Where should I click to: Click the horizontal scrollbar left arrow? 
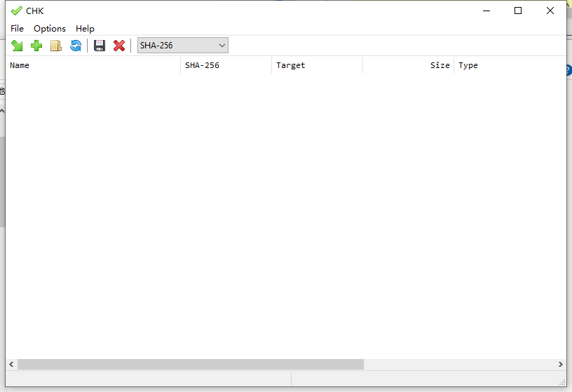(x=11, y=365)
